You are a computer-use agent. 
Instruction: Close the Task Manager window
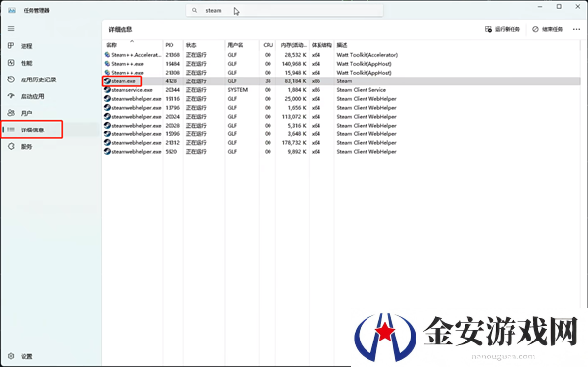(x=578, y=7)
